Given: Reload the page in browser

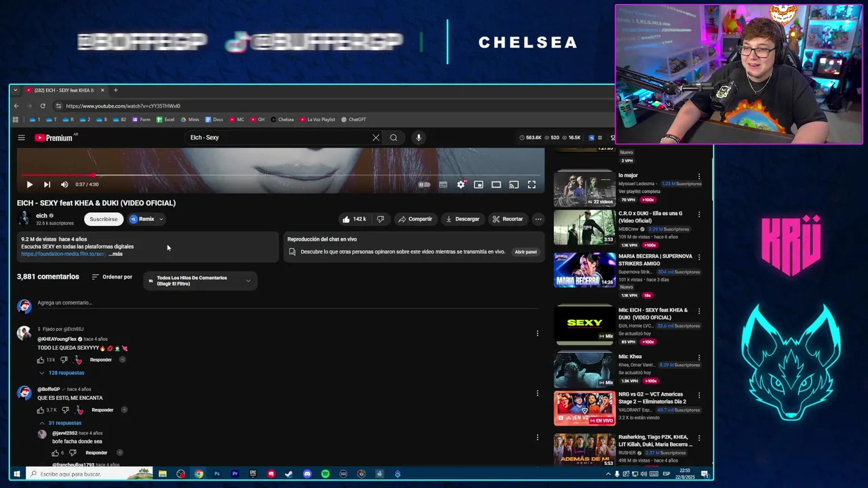Looking at the screenshot, I should coord(43,106).
